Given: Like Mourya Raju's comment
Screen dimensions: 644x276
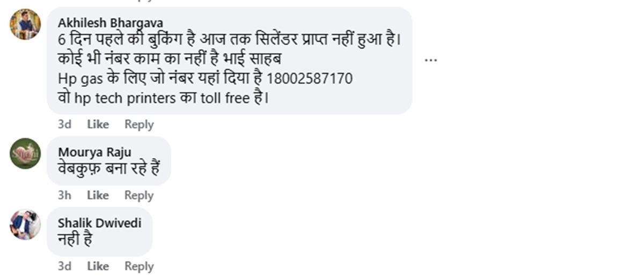Looking at the screenshot, I should tap(98, 195).
